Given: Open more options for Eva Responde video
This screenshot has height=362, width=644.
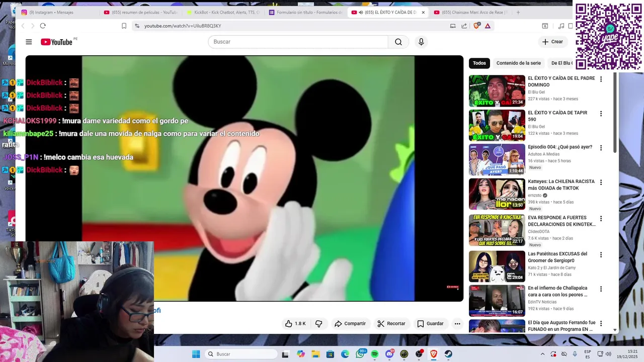Looking at the screenshot, I should (601, 219).
